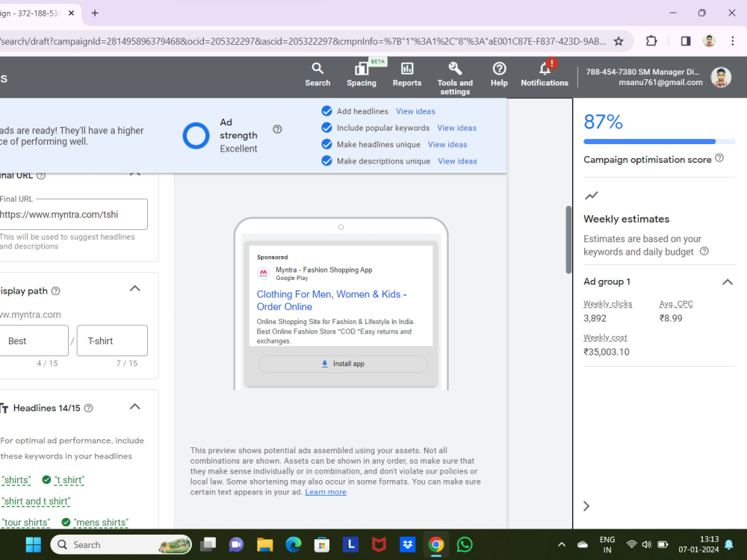Click the Chrome address bar URL
This screenshot has width=747, height=560.
click(303, 41)
